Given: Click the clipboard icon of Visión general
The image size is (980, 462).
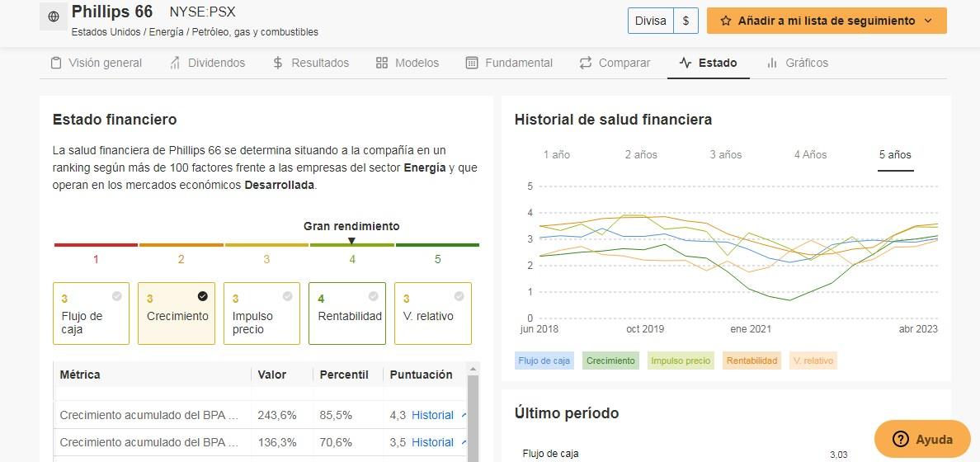Looking at the screenshot, I should click(x=56, y=63).
